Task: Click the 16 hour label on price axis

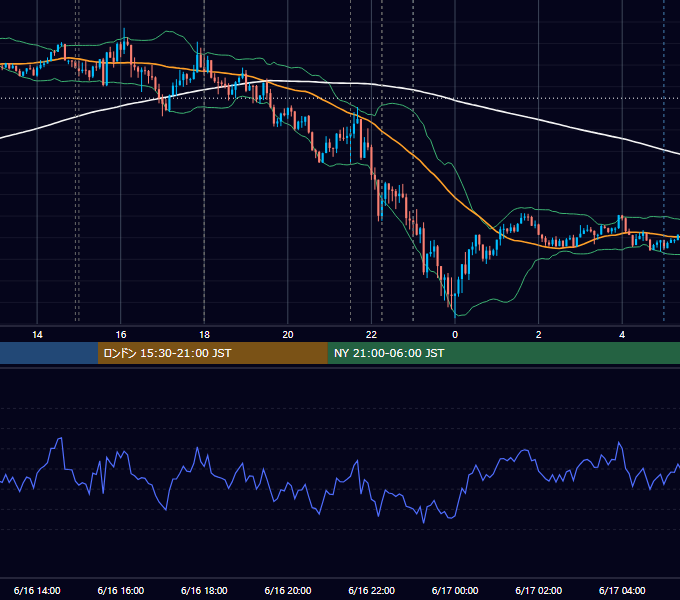Action: click(121, 335)
